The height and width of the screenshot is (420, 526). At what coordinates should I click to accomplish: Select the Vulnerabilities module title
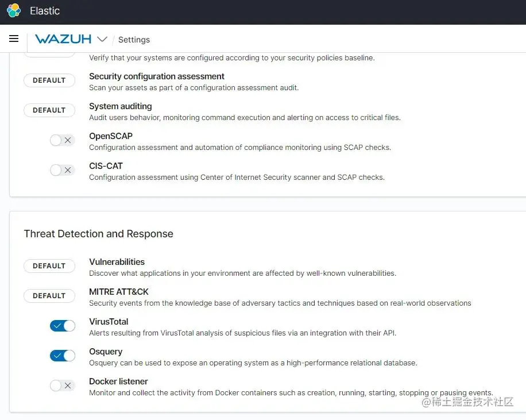(x=117, y=262)
